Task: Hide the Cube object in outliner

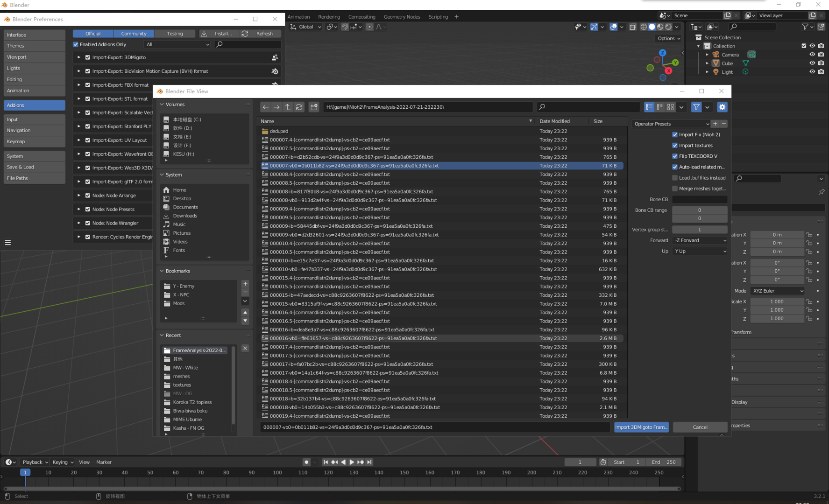Action: (x=812, y=63)
